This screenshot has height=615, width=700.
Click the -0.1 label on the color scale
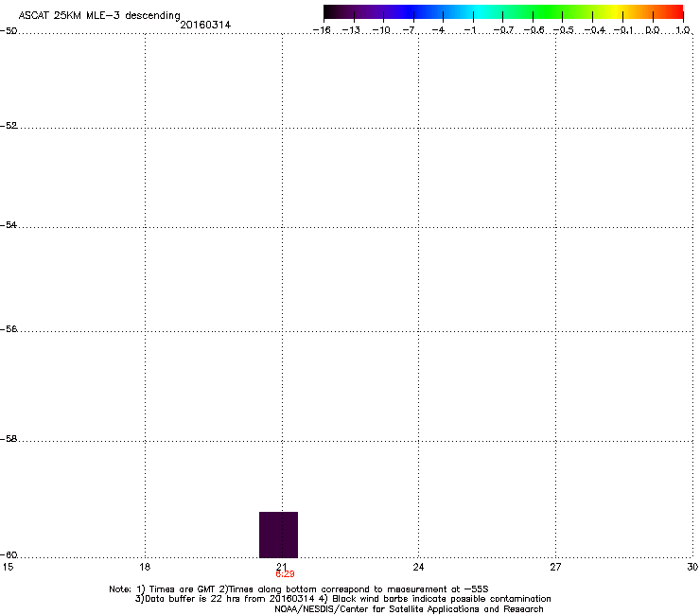623,30
